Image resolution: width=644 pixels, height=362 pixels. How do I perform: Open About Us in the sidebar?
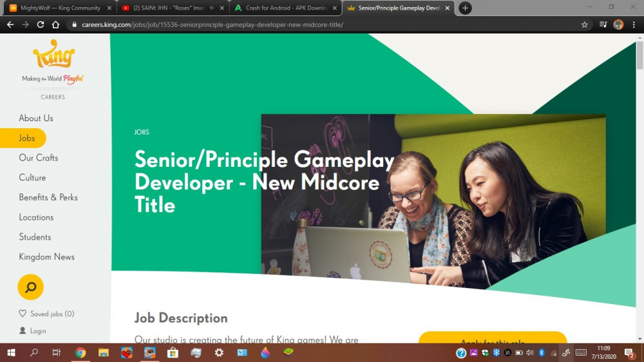[x=35, y=118]
